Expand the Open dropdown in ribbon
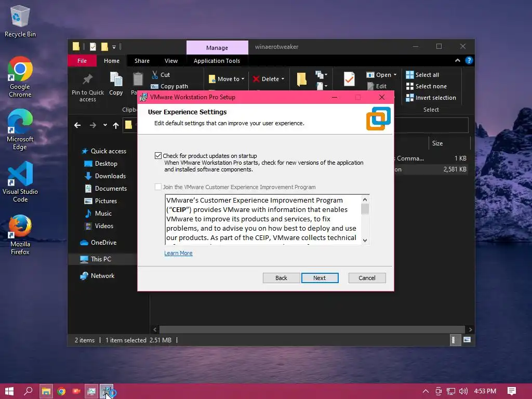The height and width of the screenshot is (399, 532). tap(395, 75)
